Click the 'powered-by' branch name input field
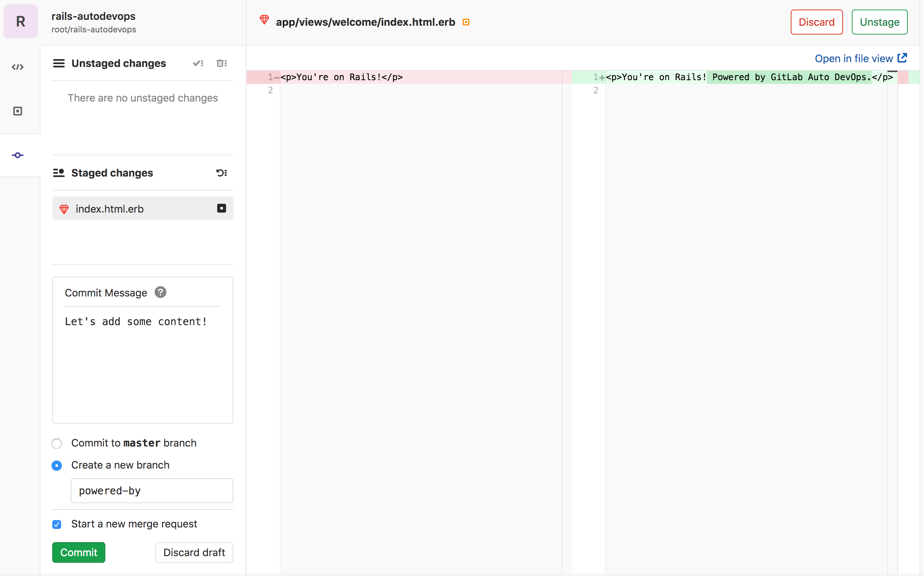Image resolution: width=924 pixels, height=576 pixels. click(x=152, y=490)
